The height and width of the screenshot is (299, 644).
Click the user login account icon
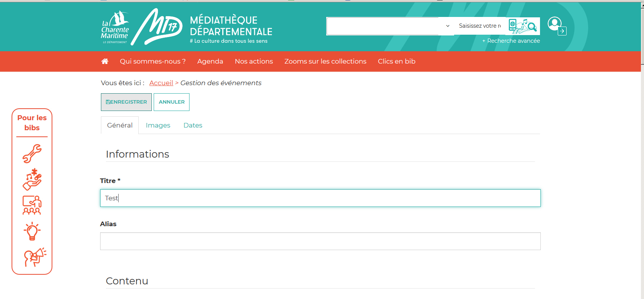click(x=557, y=26)
